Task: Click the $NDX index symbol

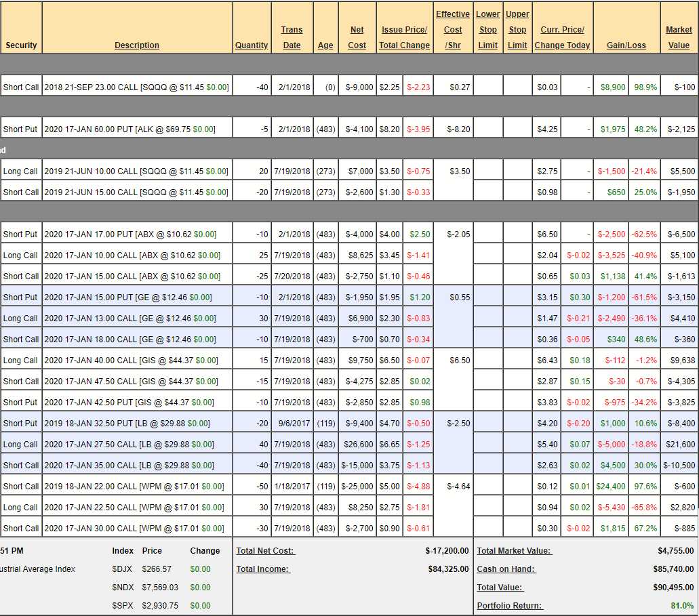Action: coord(123,588)
